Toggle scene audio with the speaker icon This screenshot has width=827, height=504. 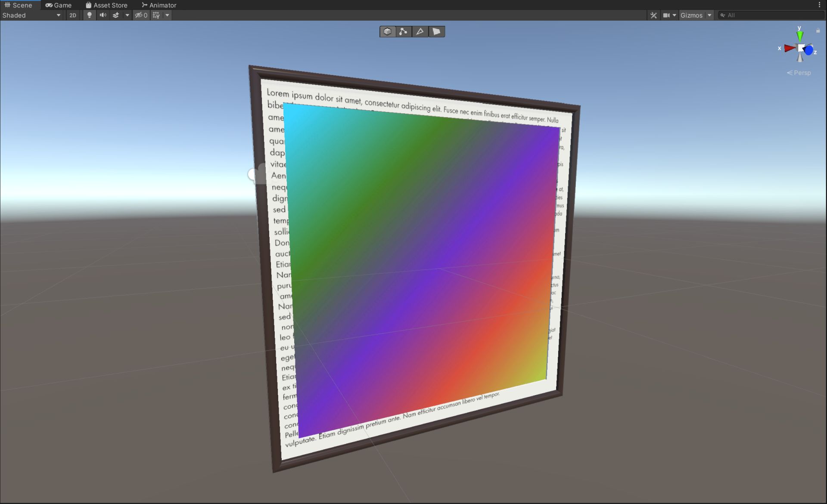coord(103,15)
